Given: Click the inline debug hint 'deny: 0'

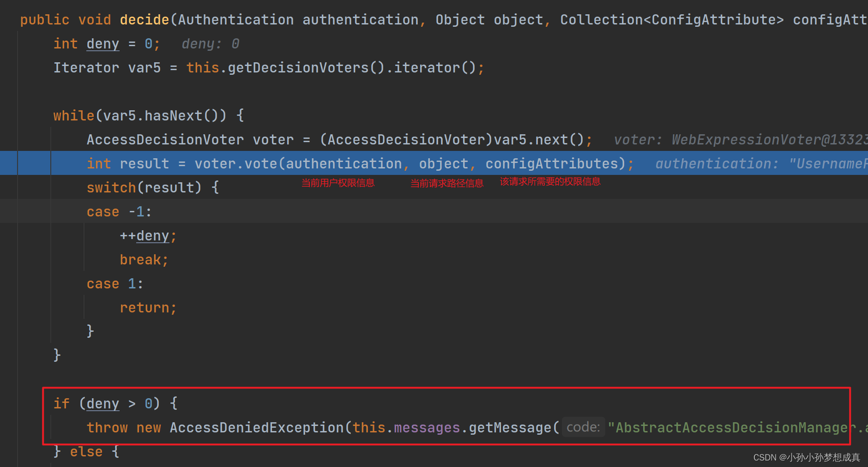Looking at the screenshot, I should (211, 44).
